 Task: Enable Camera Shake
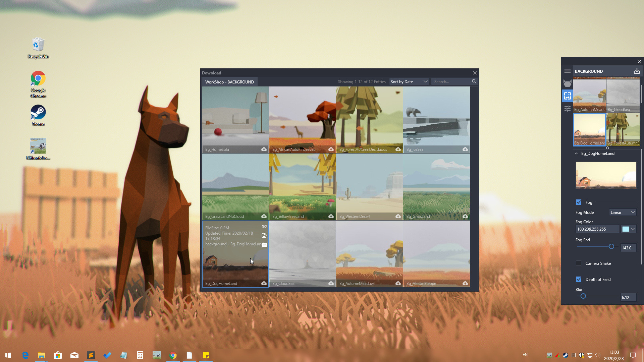pyautogui.click(x=578, y=263)
